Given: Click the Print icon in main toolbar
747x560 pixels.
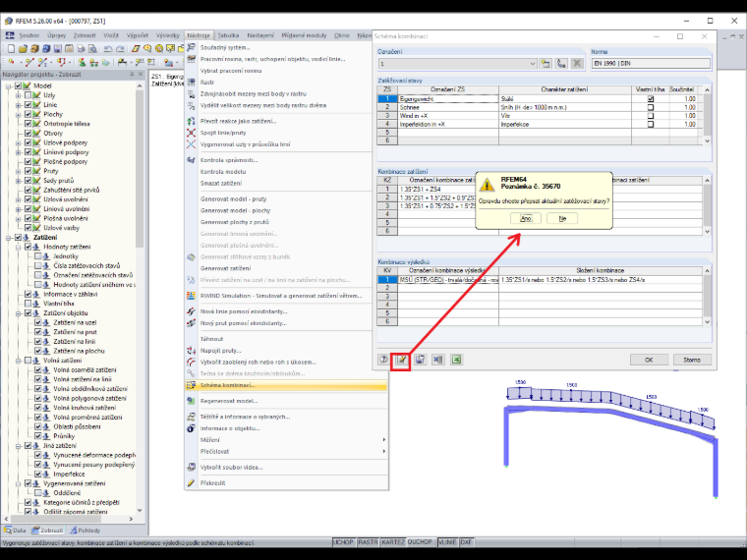Looking at the screenshot, I should coord(81,48).
